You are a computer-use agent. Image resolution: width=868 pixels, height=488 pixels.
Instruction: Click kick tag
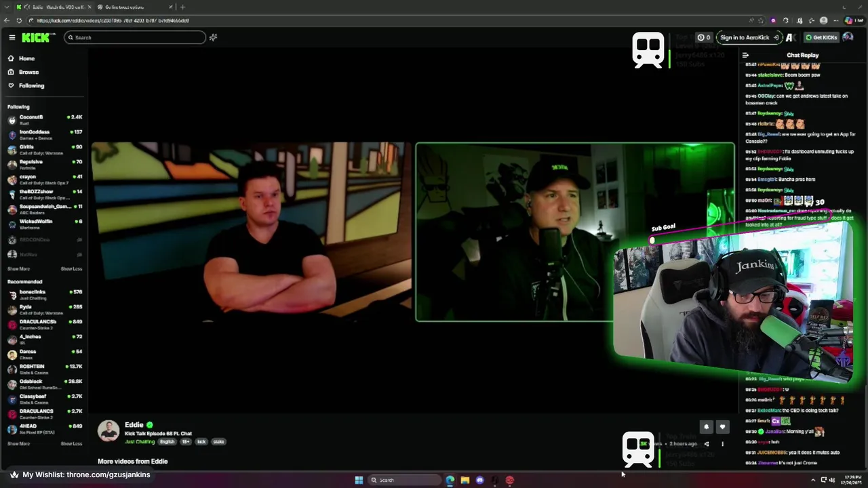pyautogui.click(x=201, y=441)
